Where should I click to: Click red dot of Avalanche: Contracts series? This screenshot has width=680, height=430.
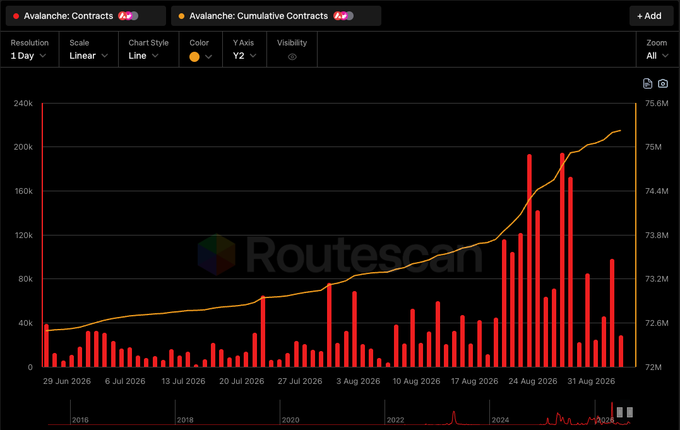pyautogui.click(x=16, y=16)
